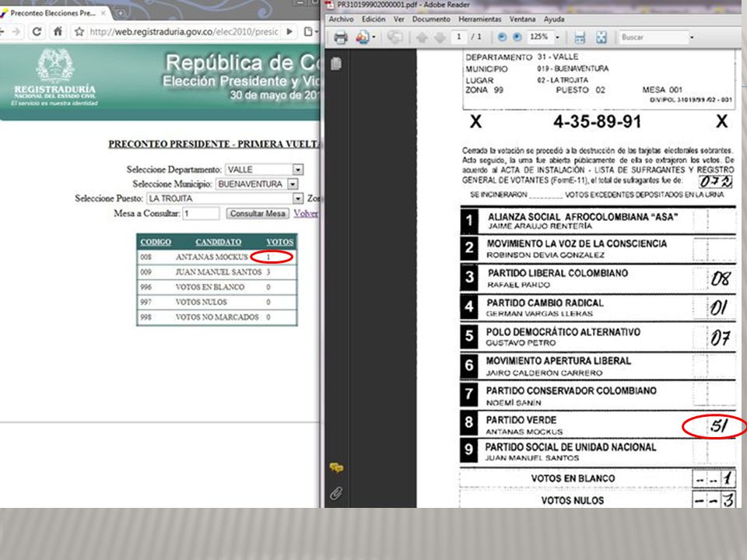Close the Preconteo Elecciones tab
Screen dimensions: 747x560
(103, 13)
